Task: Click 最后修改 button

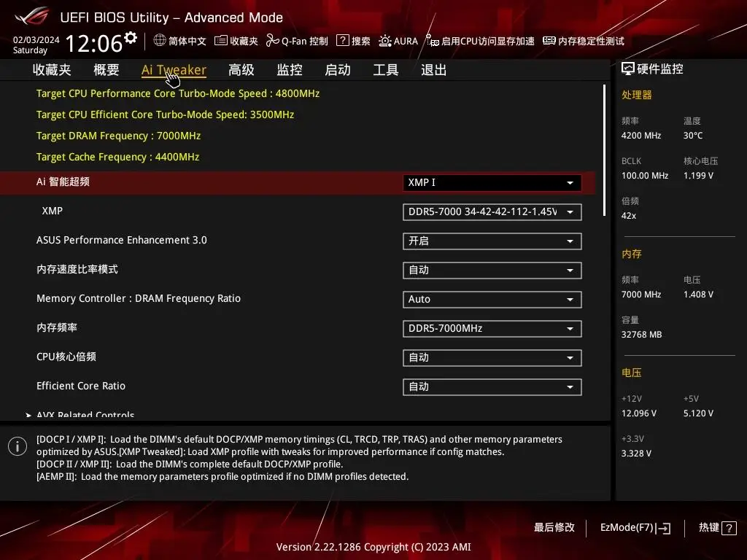Action: click(554, 528)
